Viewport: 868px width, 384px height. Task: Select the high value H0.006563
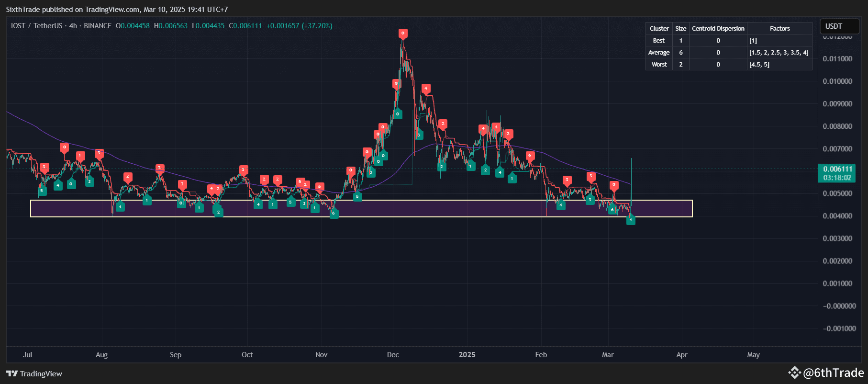(171, 26)
